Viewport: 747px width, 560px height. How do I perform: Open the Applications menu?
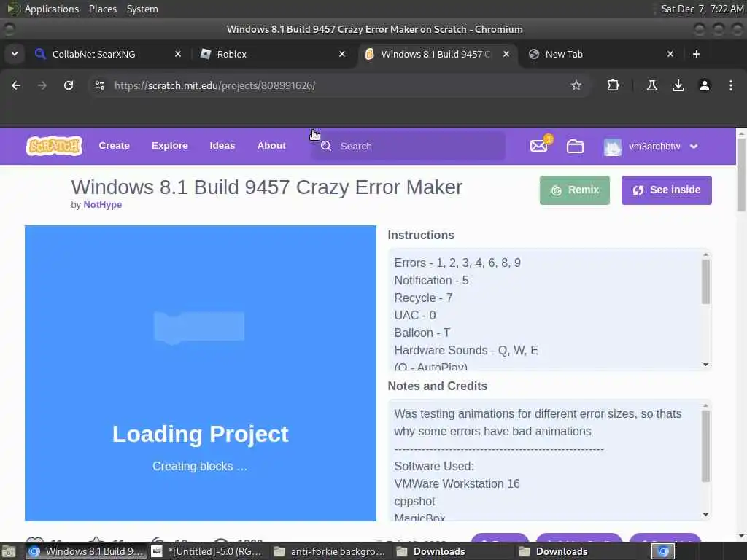coord(52,9)
